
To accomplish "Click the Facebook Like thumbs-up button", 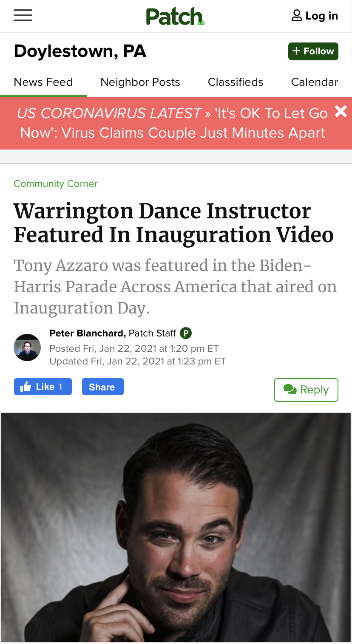I will 43,387.
